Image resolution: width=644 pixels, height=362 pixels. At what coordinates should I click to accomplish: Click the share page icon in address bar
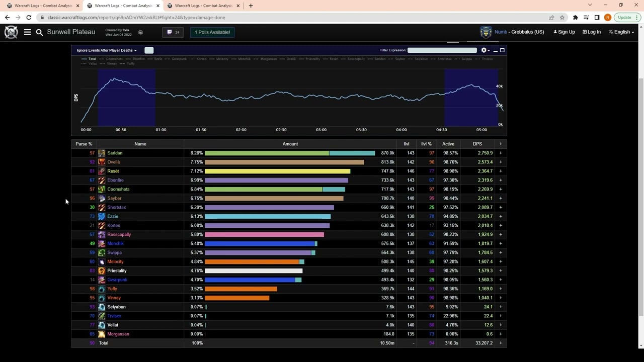551,18
